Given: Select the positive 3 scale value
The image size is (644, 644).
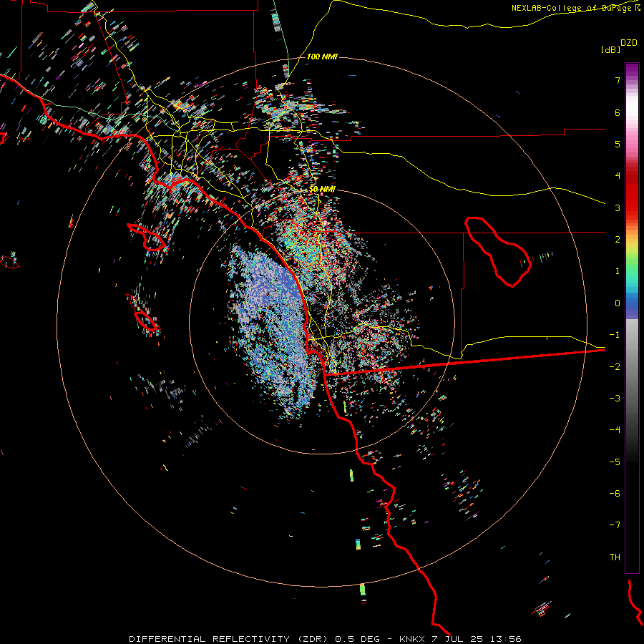Looking at the screenshot, I should [x=618, y=208].
